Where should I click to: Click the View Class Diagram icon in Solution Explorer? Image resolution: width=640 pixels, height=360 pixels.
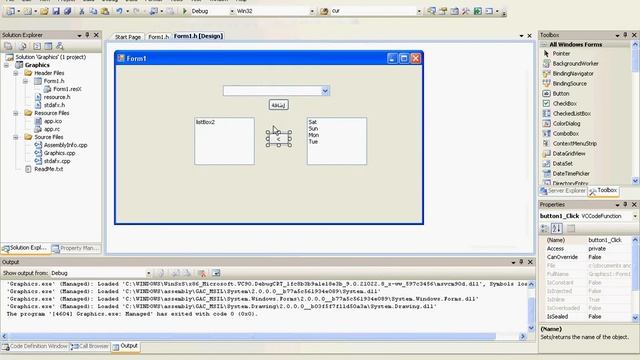[x=60, y=46]
